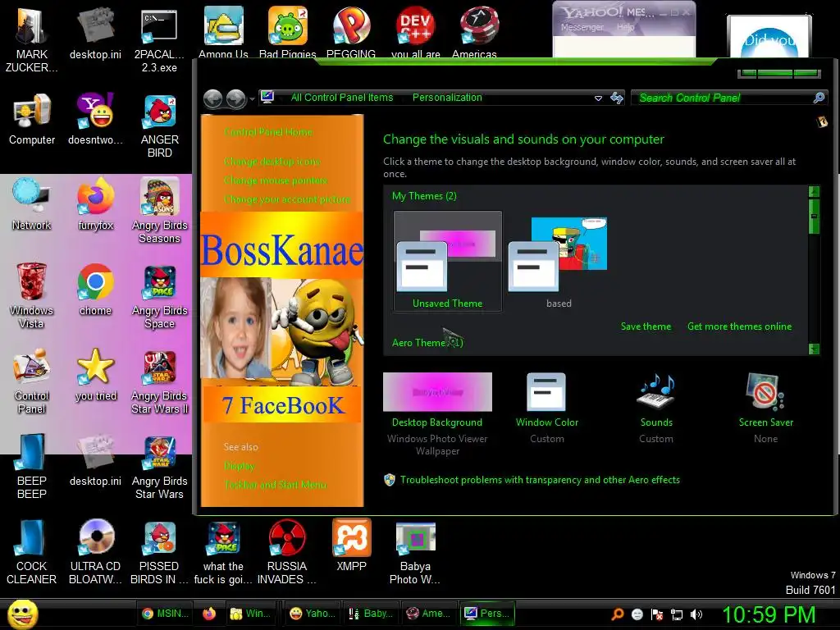Click the Action Center flag tray icon
Screen dimensions: 840x630
point(657,614)
